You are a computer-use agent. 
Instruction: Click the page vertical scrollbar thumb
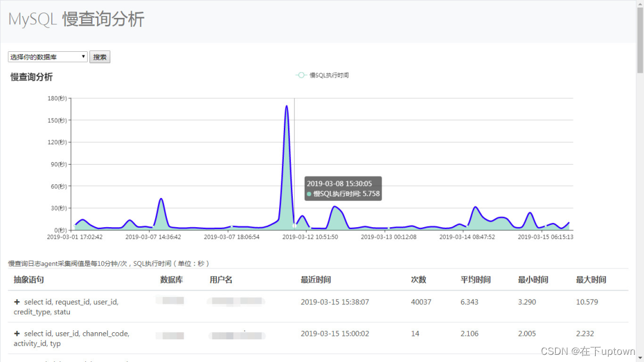[x=640, y=41]
